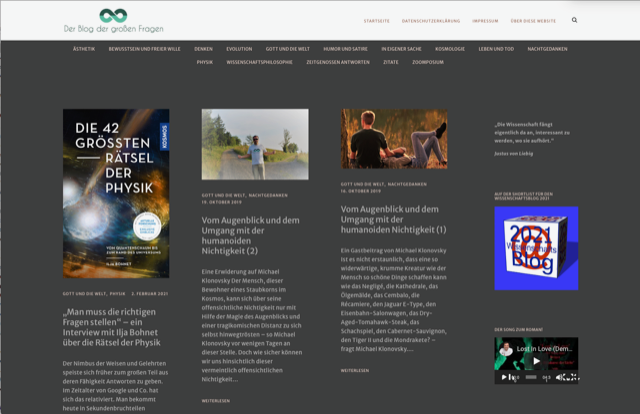Screen dimensions: 640x414
Task: Select the Zoomposium category
Action: 428,62
